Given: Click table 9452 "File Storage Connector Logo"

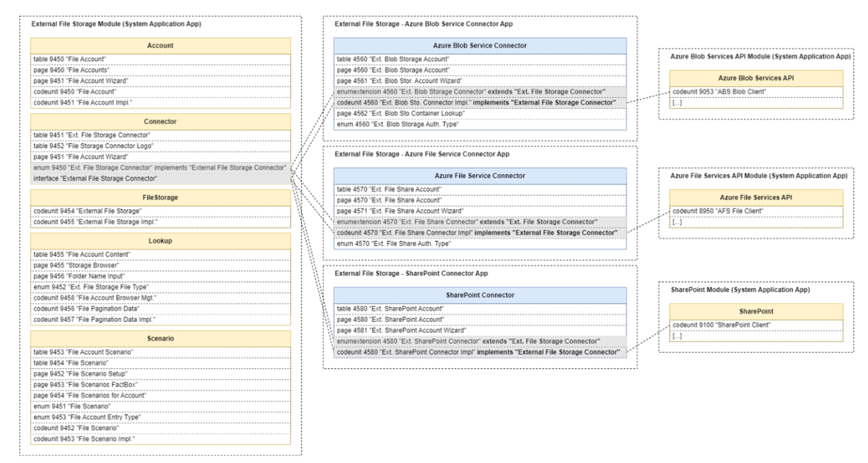Looking at the screenshot, I should 161,146.
